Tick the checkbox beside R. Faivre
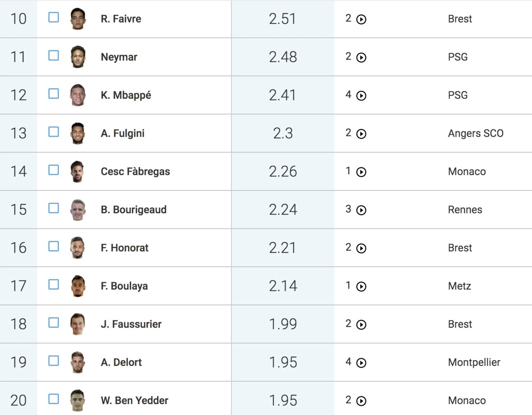The image size is (532, 415). (x=54, y=17)
